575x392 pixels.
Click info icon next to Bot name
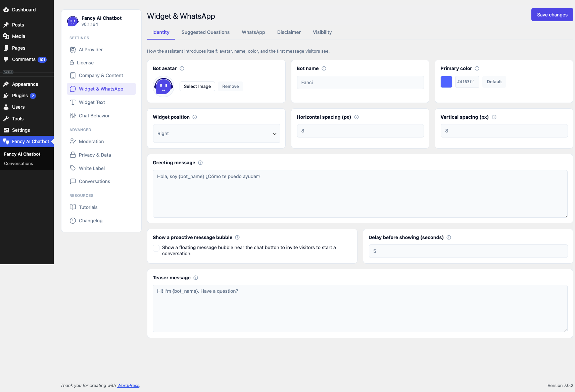tap(324, 68)
